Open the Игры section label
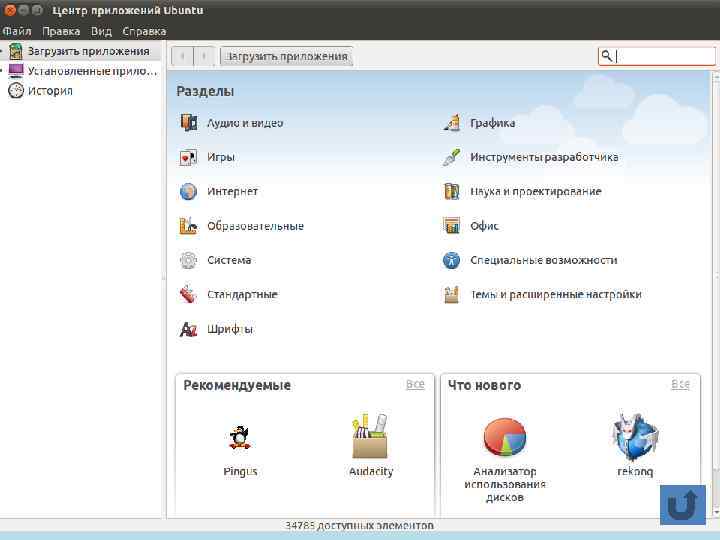The width and height of the screenshot is (720, 540). point(221,157)
